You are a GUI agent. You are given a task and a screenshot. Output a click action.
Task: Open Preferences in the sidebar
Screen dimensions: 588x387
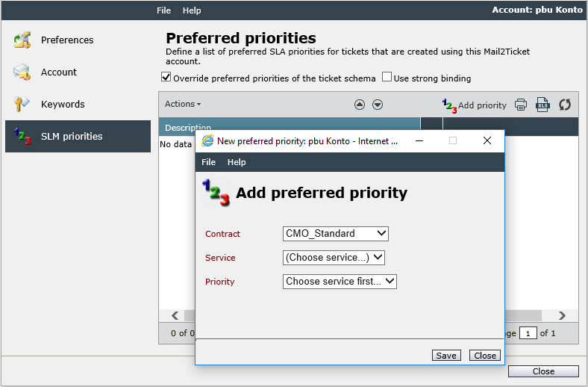coord(67,40)
